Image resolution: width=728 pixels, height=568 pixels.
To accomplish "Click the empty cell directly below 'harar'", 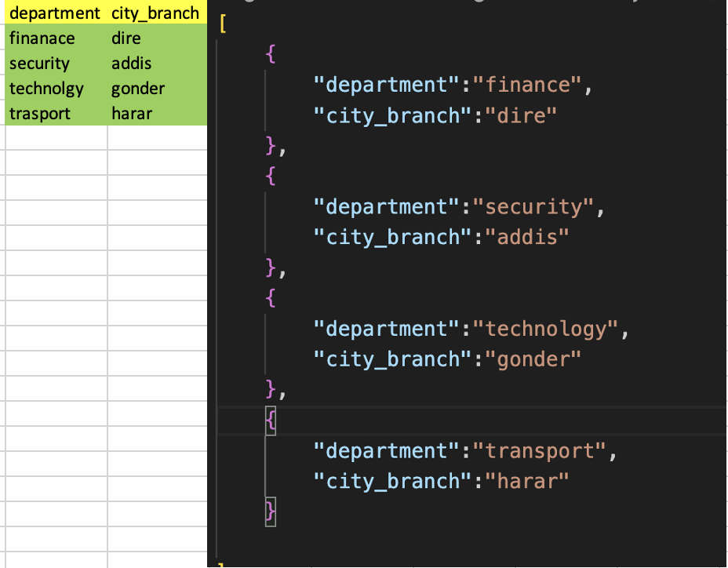I will (158, 137).
